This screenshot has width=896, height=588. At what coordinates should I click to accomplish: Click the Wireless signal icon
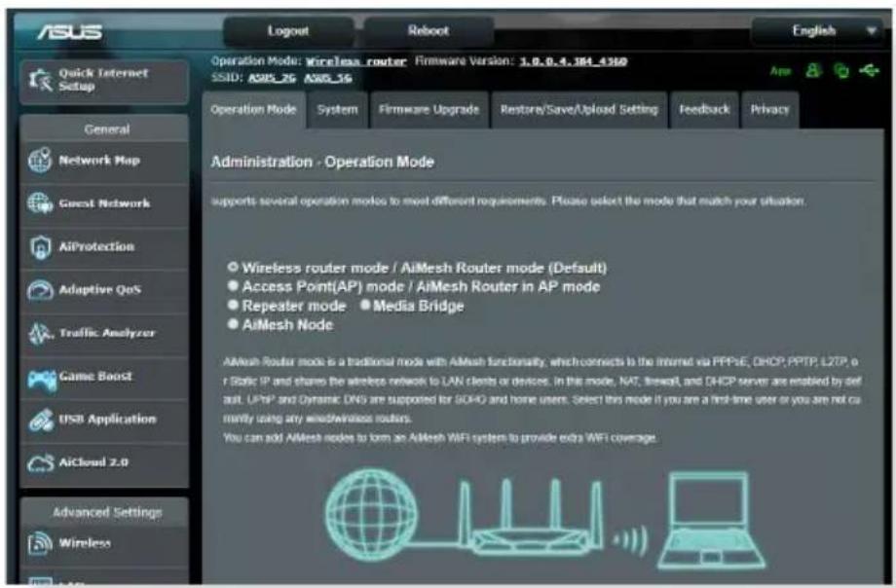pyautogui.click(x=40, y=543)
